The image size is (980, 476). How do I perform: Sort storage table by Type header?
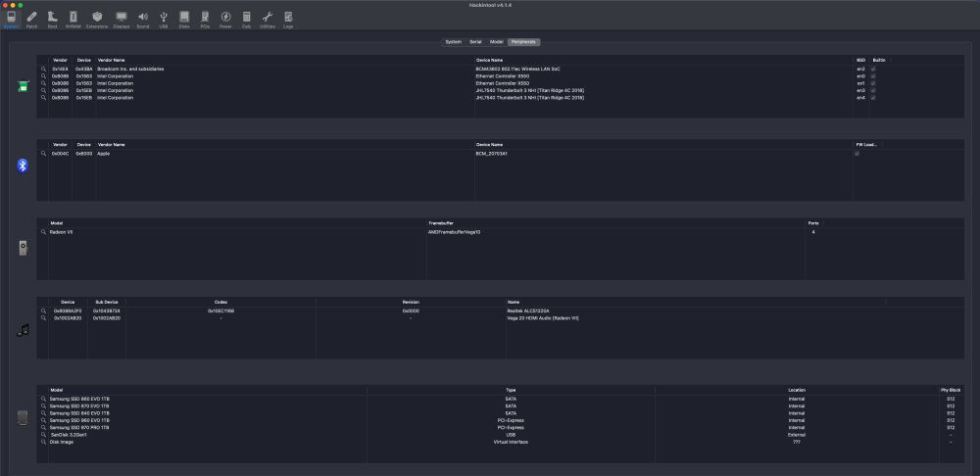[x=511, y=390]
